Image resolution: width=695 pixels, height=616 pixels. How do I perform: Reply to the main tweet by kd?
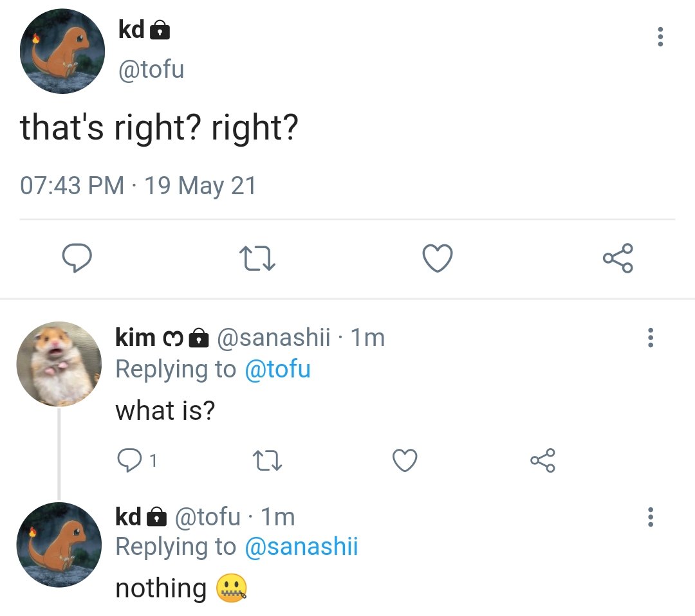77,257
